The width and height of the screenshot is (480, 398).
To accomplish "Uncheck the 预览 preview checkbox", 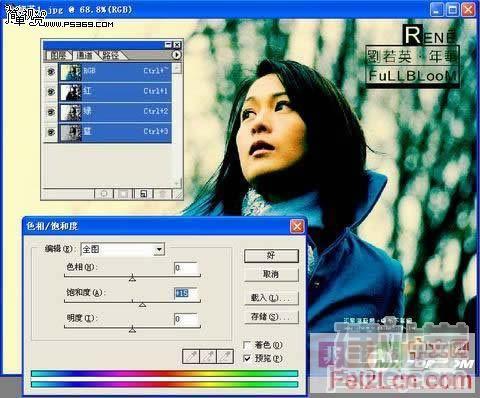I will [247, 359].
